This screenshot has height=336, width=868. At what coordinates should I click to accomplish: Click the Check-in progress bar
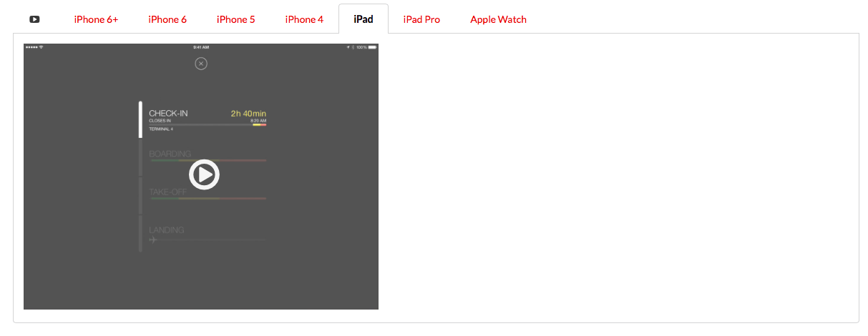[x=208, y=125]
